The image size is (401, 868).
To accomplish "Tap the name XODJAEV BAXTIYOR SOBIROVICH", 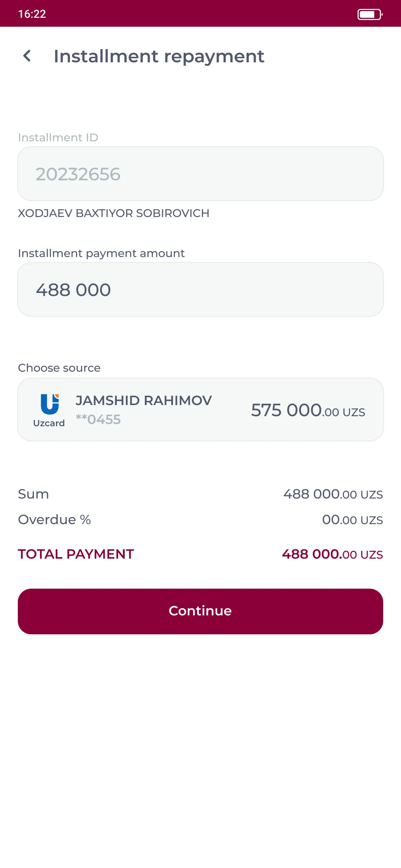I will click(x=114, y=213).
